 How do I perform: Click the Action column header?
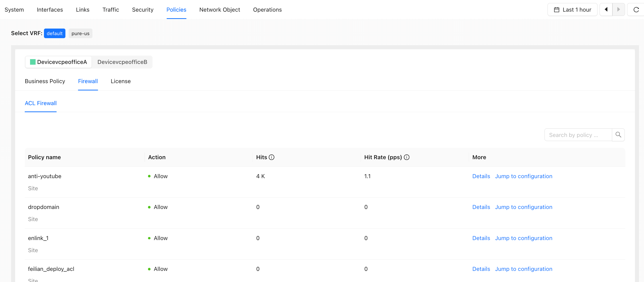[x=157, y=157]
